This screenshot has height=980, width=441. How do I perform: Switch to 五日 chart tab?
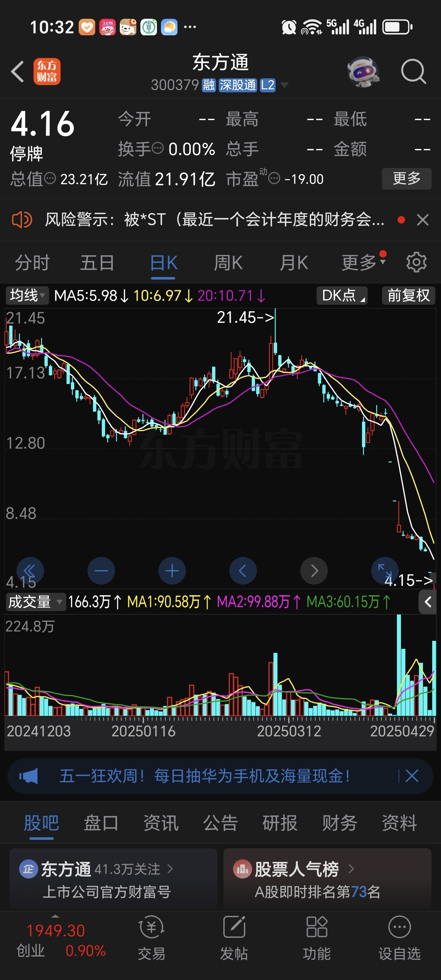[x=97, y=263]
